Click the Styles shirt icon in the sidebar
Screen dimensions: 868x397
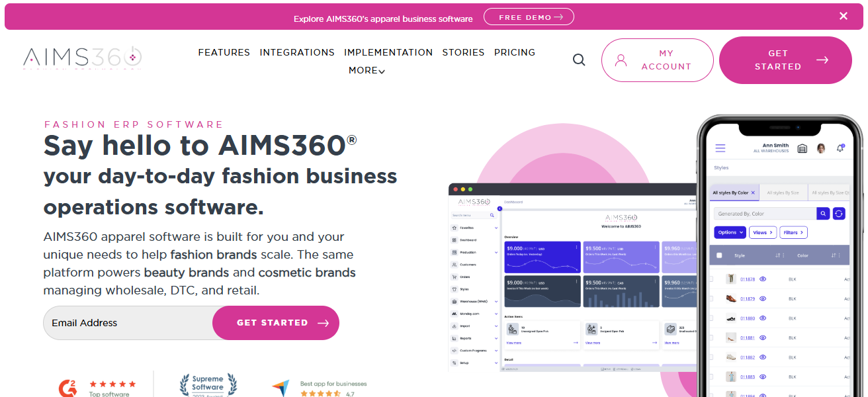coord(455,289)
